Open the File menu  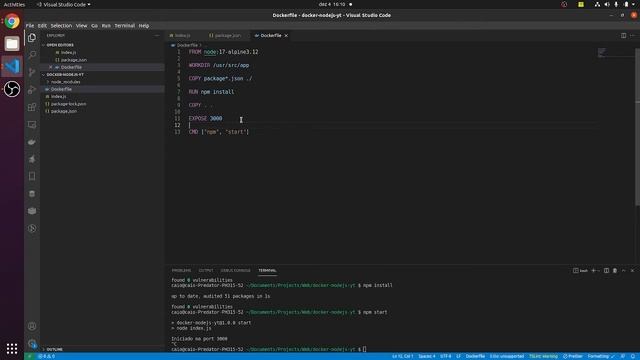(30, 26)
